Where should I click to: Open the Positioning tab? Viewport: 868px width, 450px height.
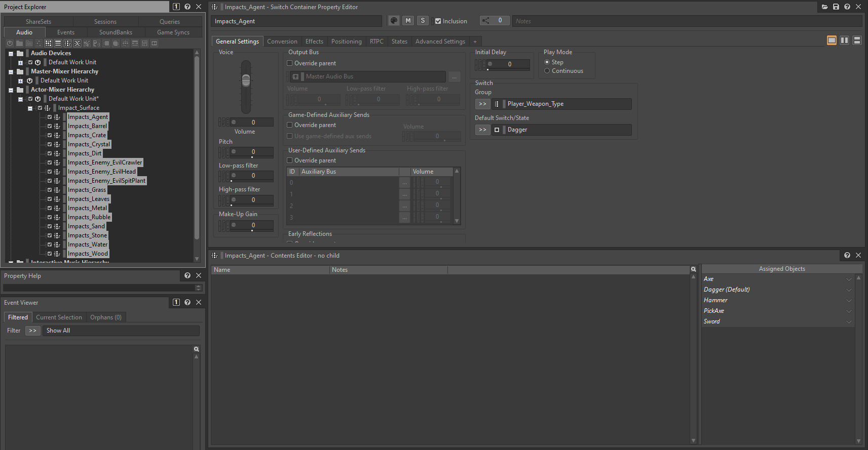(x=347, y=42)
